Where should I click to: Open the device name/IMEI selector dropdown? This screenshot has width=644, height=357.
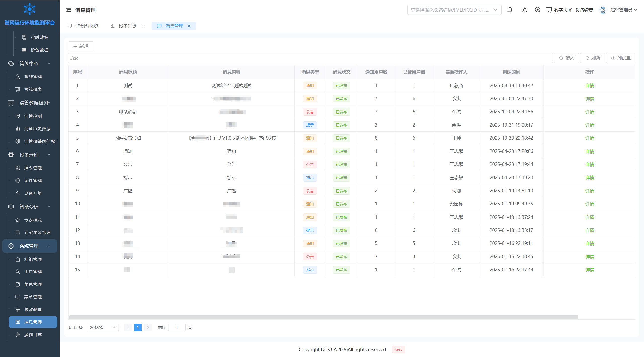[x=454, y=10]
